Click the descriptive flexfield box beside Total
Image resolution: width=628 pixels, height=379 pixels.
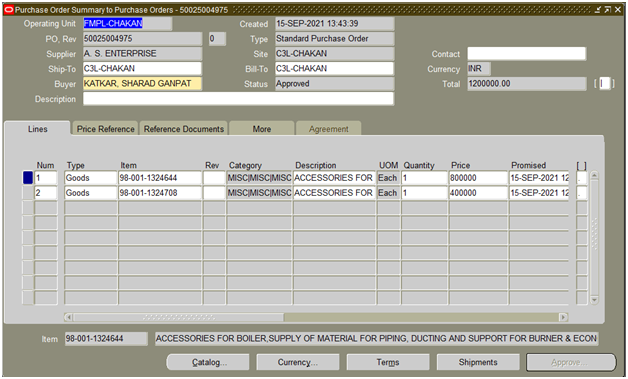point(605,84)
